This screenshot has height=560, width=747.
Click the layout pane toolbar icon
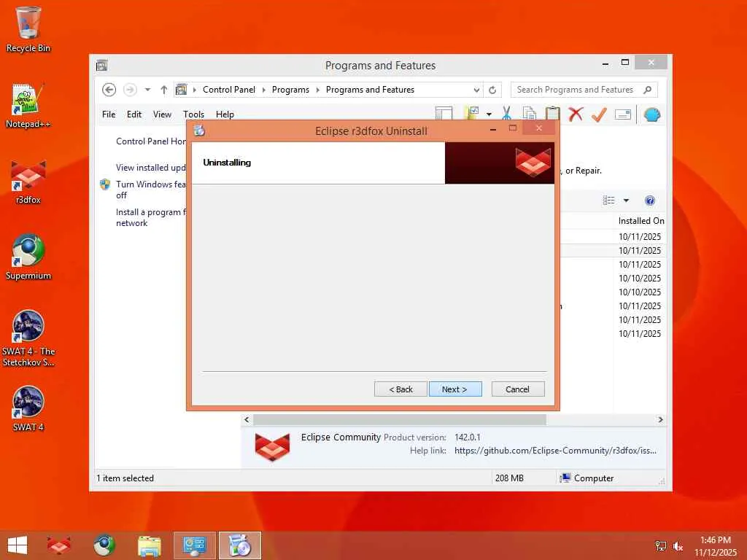(x=444, y=114)
